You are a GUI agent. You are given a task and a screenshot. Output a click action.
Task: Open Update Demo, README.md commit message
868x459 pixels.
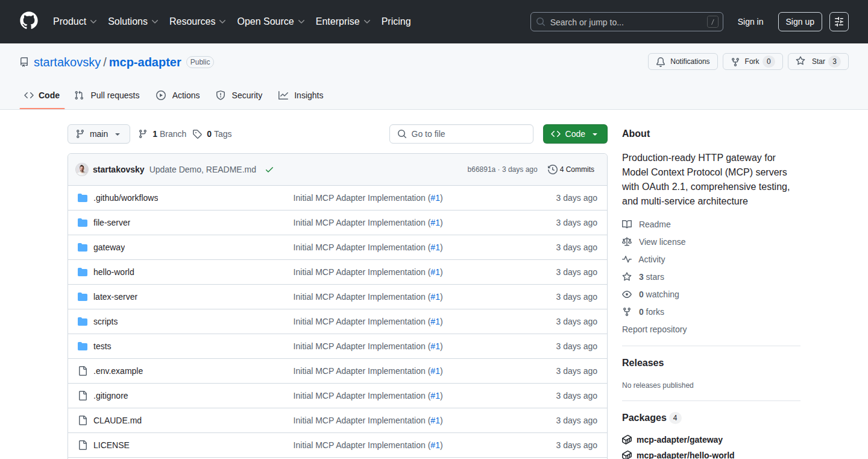(203, 169)
